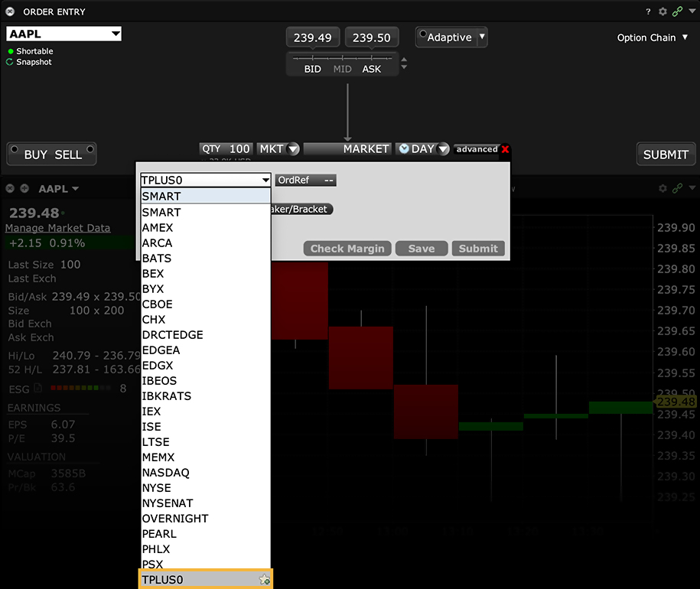Screen dimensions: 700x589
Task: Open the MKT order type dropdown
Action: (292, 149)
